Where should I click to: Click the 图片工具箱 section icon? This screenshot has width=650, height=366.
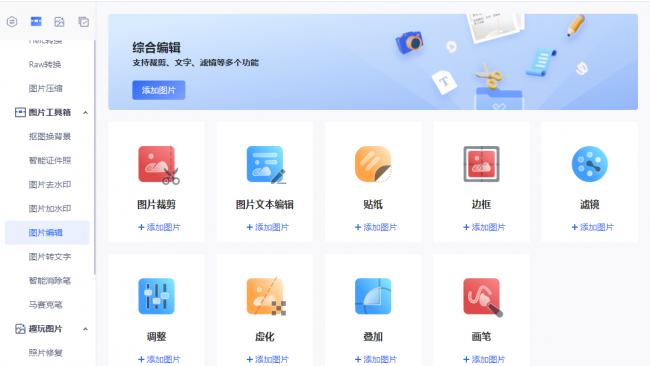pos(20,112)
